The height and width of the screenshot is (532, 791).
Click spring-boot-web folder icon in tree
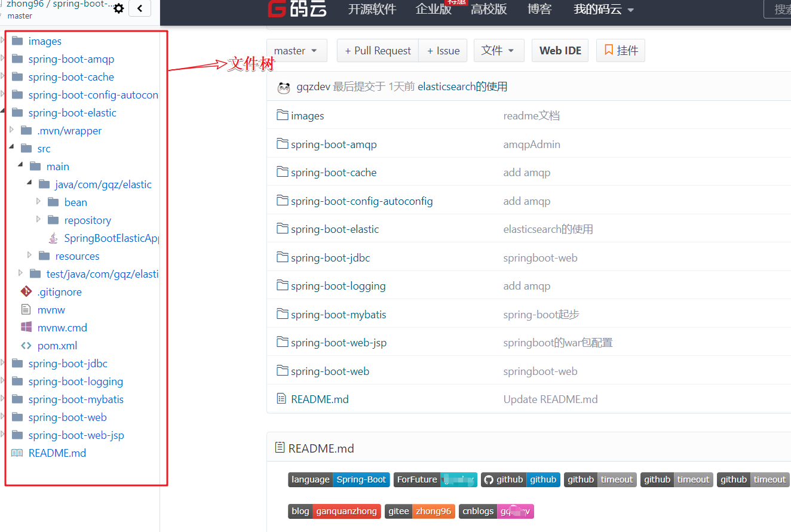click(17, 417)
